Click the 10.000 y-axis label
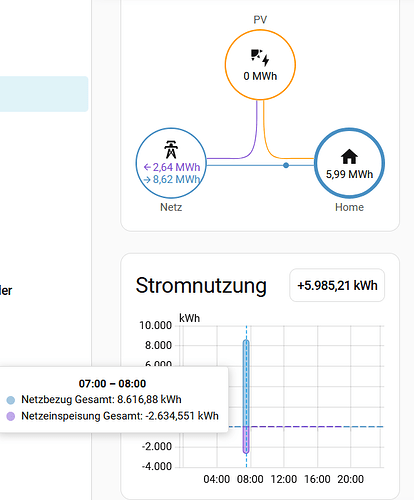The height and width of the screenshot is (500, 414). [x=155, y=325]
